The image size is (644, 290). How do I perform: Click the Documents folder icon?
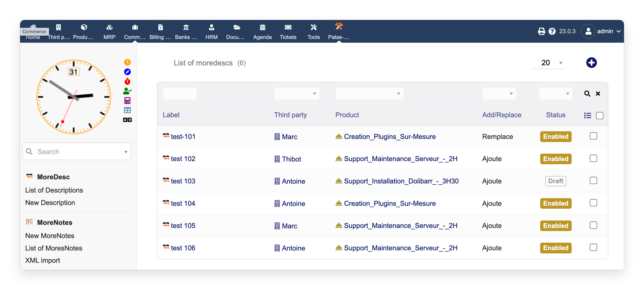[237, 27]
